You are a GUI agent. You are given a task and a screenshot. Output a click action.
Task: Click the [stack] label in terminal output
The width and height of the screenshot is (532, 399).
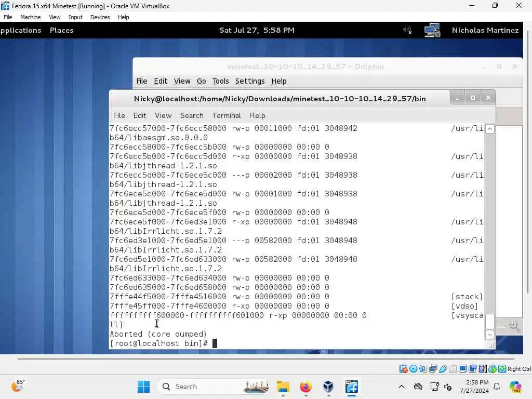point(467,297)
